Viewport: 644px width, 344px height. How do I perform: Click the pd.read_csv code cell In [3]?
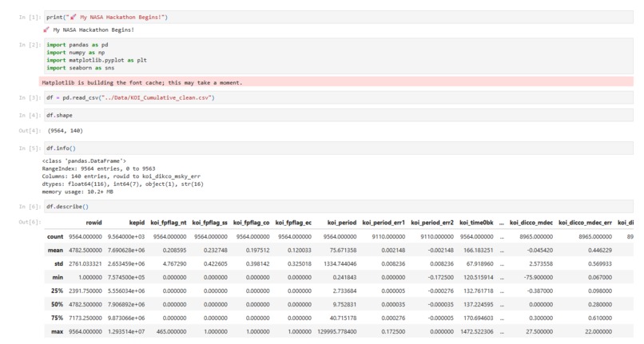pos(339,97)
